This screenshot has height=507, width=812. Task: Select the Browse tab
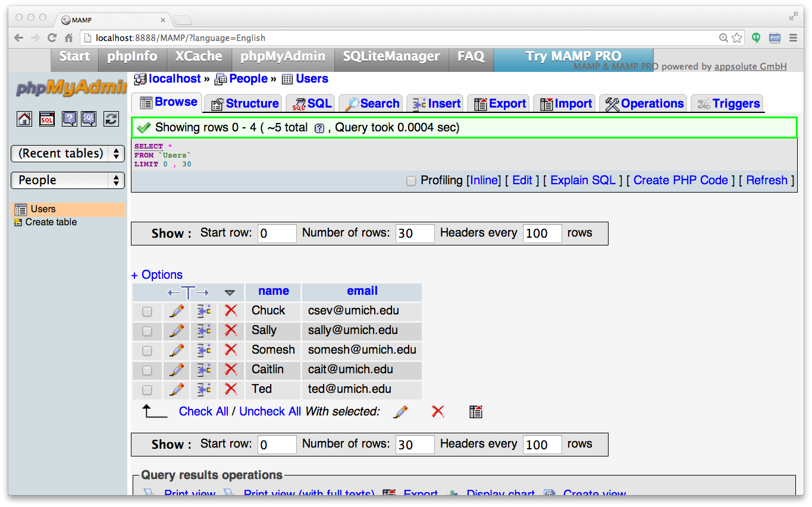(x=167, y=102)
